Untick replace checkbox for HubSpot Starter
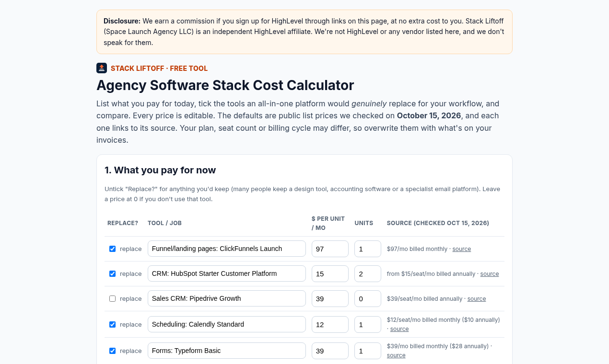This screenshot has height=364, width=609. point(113,274)
